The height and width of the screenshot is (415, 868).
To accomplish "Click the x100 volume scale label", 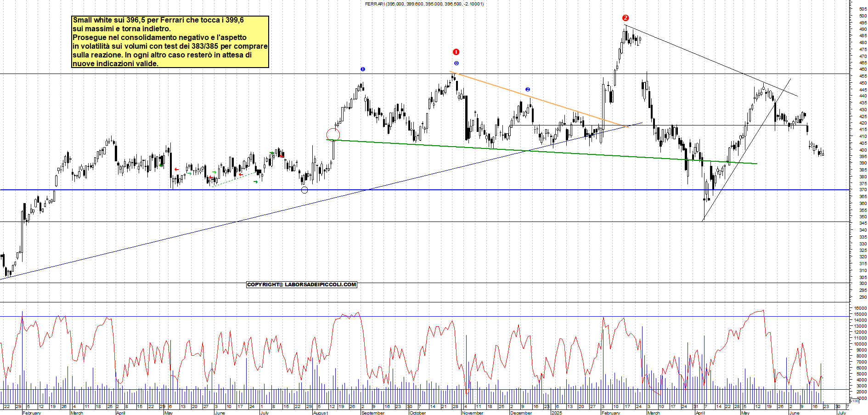I will coord(854,401).
